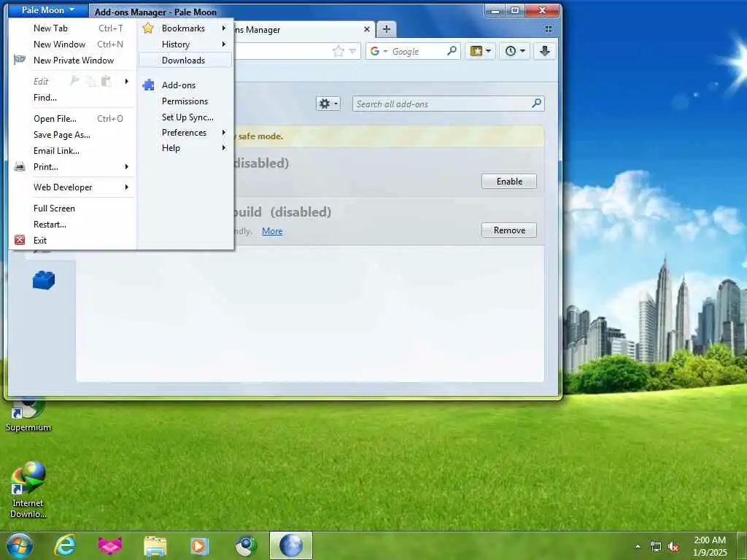
Task: Open the Supermium desktop shortcut
Action: (28, 415)
